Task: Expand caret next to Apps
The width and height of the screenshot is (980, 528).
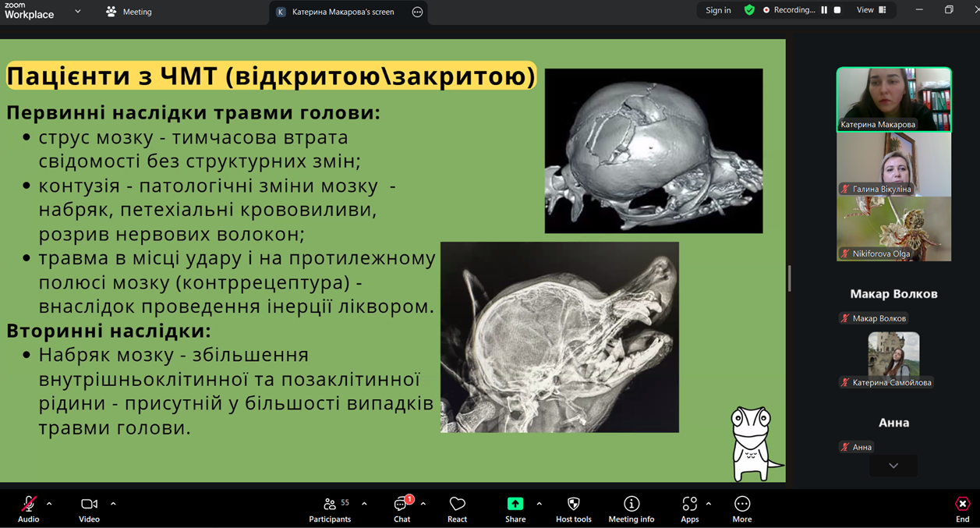Action: coord(708,504)
